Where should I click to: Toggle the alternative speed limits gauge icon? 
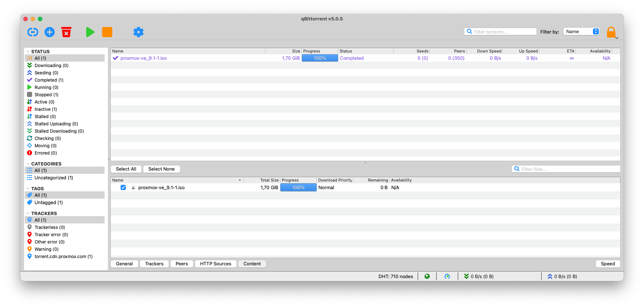[447, 276]
